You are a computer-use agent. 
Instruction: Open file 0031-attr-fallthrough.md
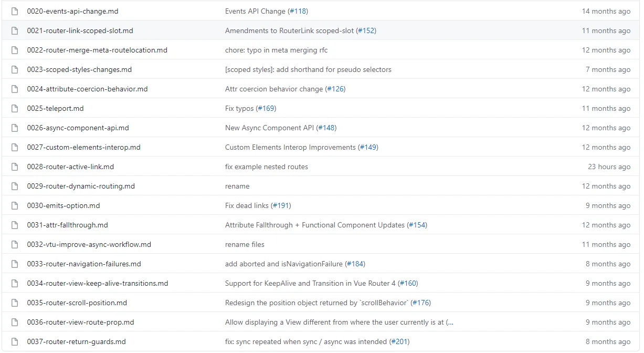pyautogui.click(x=68, y=225)
